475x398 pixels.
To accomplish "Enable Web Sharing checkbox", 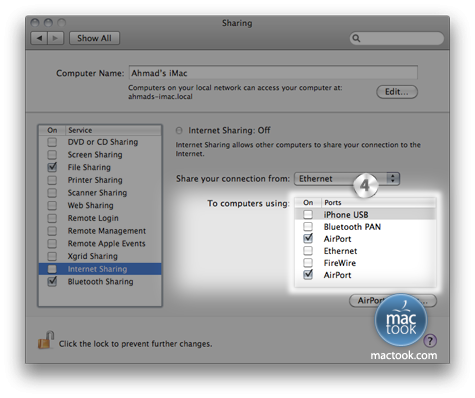I will [52, 205].
